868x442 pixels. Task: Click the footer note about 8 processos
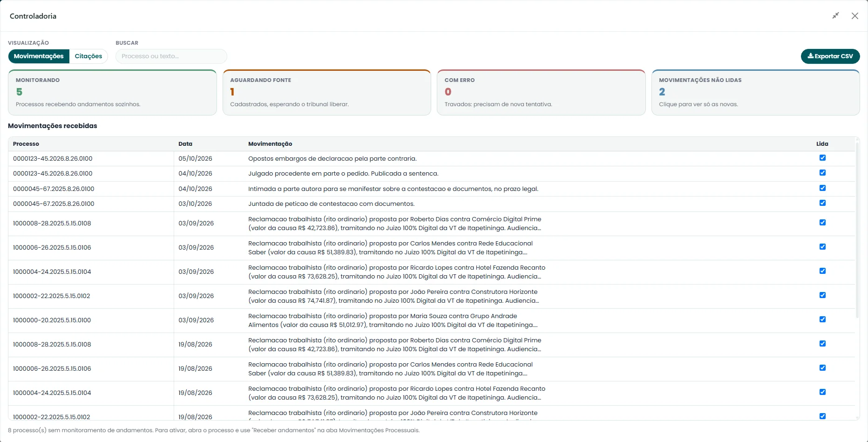(214, 430)
